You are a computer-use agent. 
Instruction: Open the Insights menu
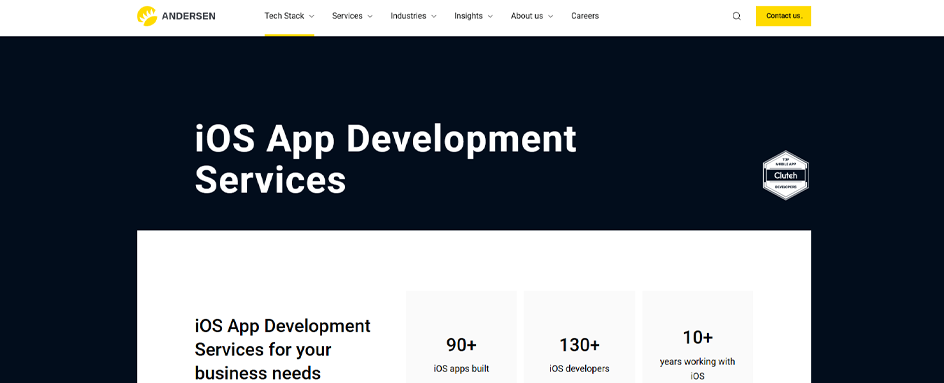point(474,16)
